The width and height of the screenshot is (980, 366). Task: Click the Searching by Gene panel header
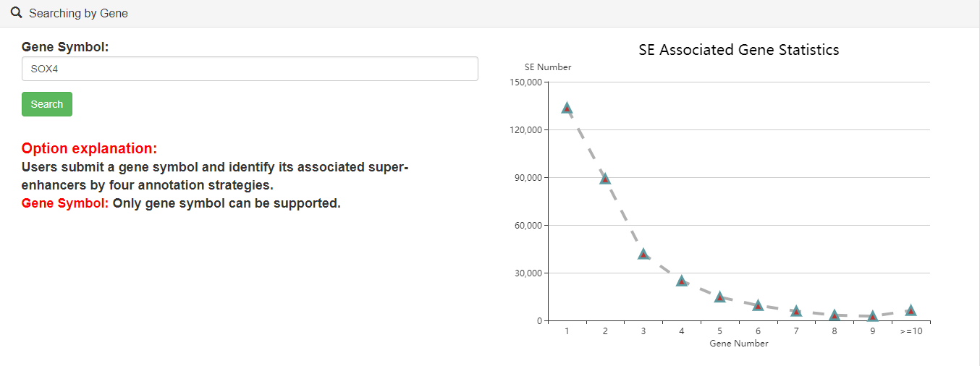78,14
